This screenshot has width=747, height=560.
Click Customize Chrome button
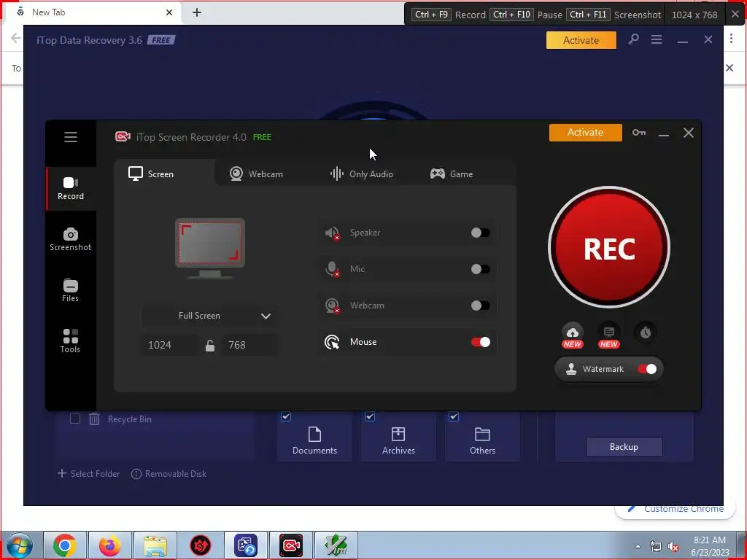click(676, 509)
